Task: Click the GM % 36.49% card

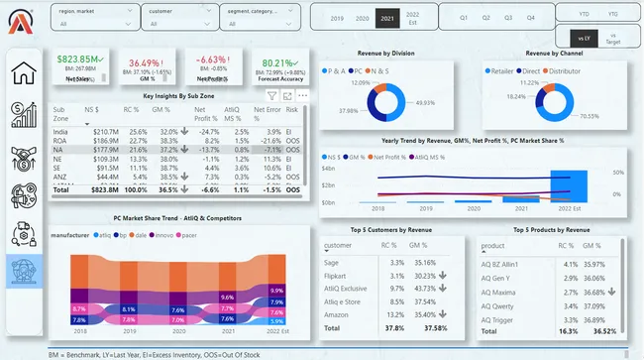Action: [x=147, y=67]
